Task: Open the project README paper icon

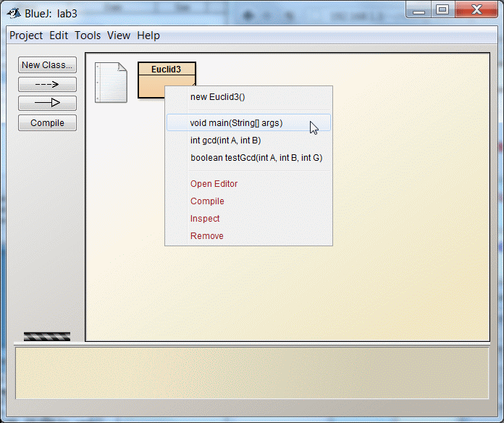Action: point(111,83)
